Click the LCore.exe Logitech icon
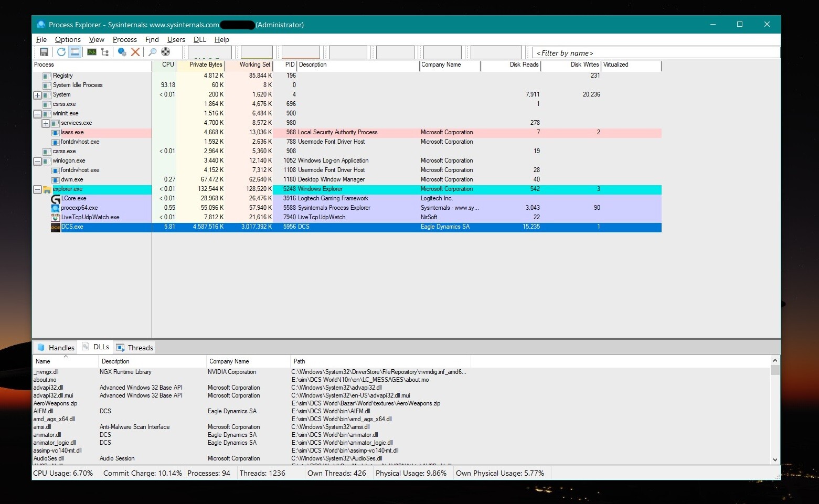Viewport: 819px width, 504px height. 56,199
